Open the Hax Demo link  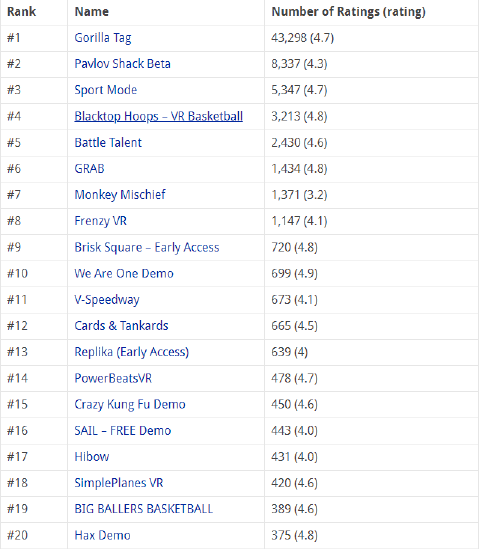[102, 536]
